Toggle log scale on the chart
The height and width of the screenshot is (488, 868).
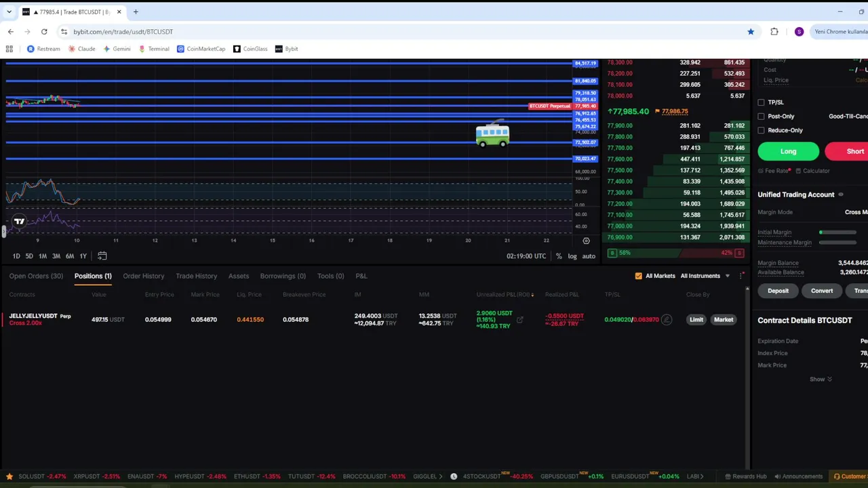click(x=572, y=256)
